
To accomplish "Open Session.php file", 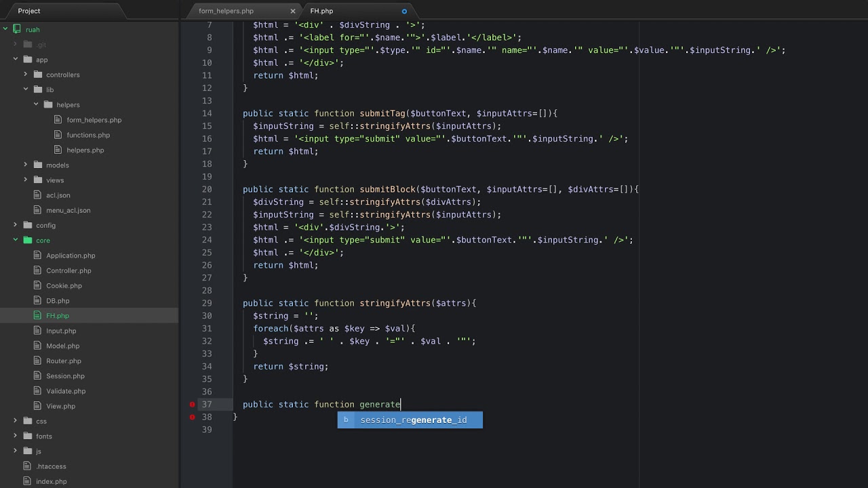I will pos(65,375).
